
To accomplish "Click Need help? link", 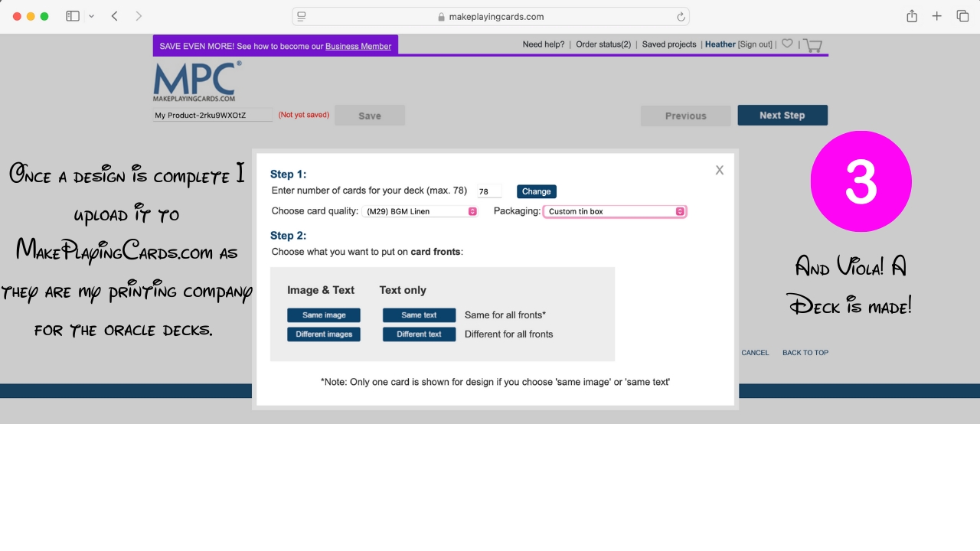I will point(544,44).
